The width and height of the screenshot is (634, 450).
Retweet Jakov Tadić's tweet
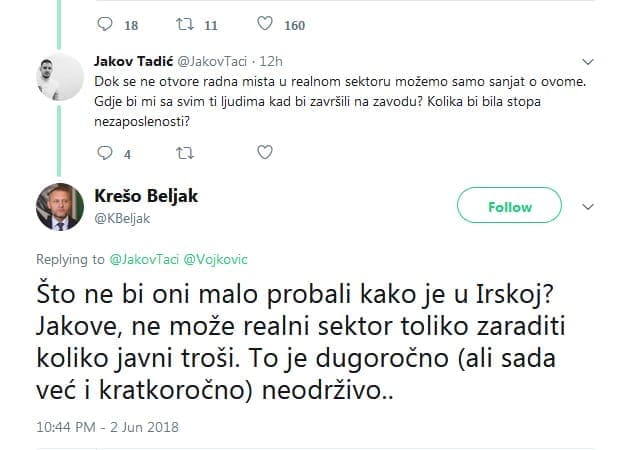point(184,153)
